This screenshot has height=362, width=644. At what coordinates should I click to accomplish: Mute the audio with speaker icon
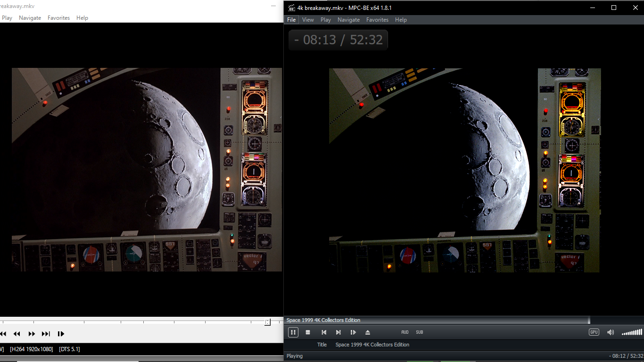pos(611,332)
